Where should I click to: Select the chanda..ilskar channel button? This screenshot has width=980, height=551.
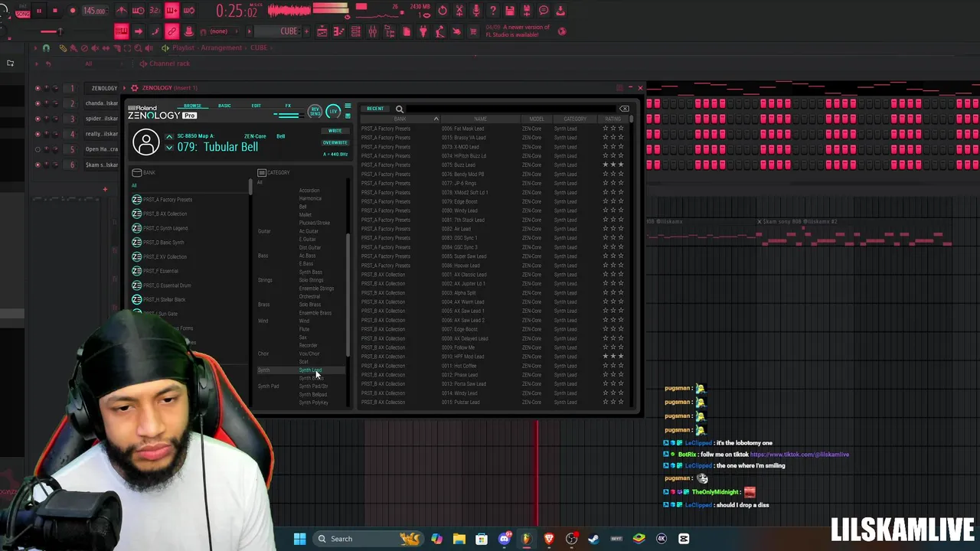(x=102, y=103)
